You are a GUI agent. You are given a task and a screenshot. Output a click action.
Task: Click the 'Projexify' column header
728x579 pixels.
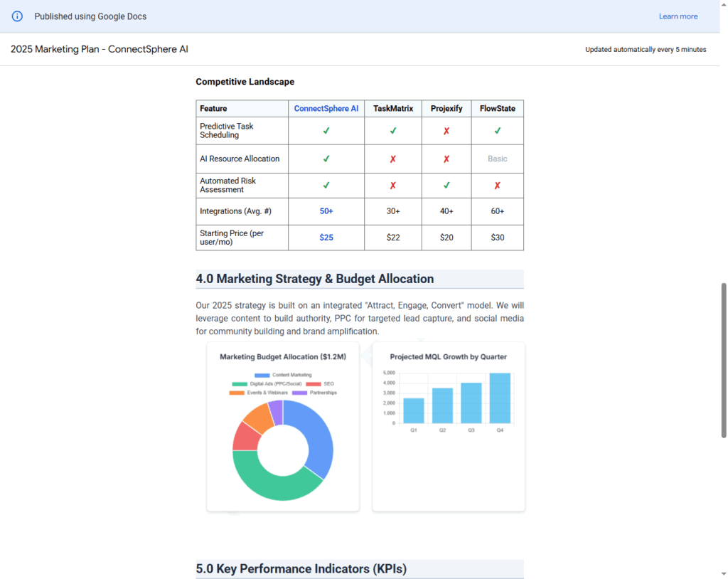pyautogui.click(x=446, y=108)
